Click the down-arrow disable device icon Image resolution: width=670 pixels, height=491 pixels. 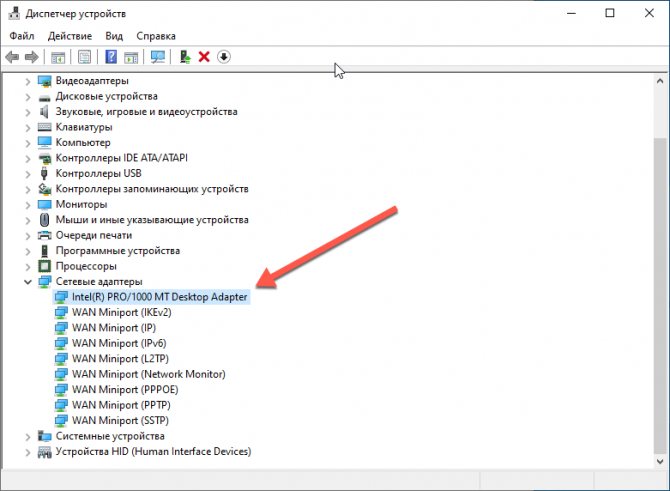pyautogui.click(x=224, y=57)
